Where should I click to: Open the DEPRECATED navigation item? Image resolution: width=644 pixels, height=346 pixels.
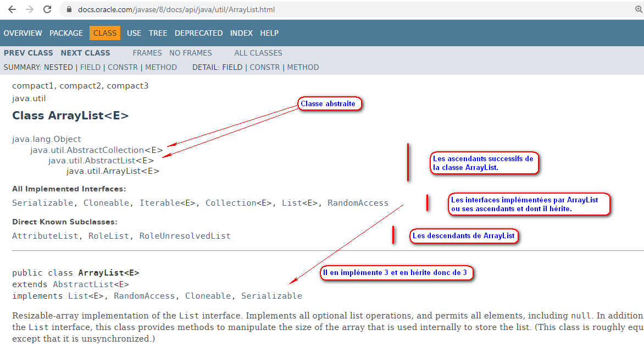(198, 33)
